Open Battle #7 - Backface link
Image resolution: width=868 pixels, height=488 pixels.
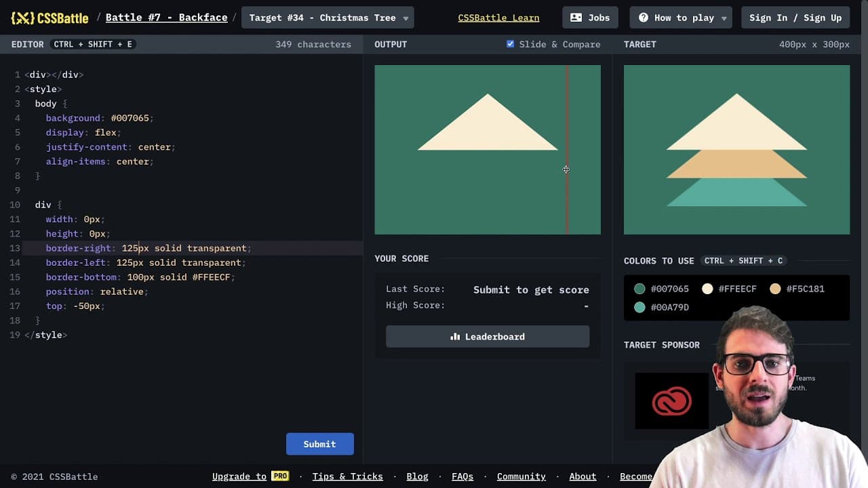[x=166, y=18]
